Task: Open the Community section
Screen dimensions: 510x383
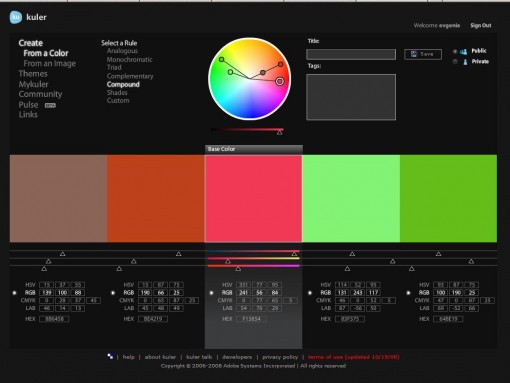Action: [x=40, y=94]
